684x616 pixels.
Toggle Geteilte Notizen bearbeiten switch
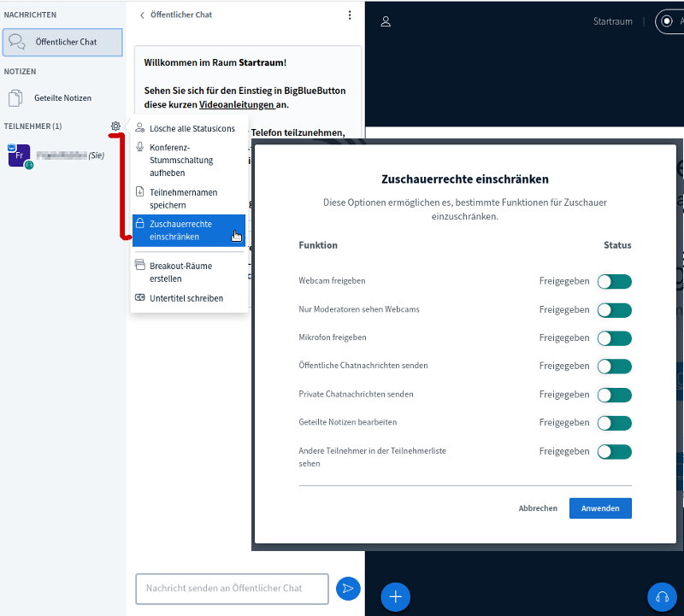614,423
